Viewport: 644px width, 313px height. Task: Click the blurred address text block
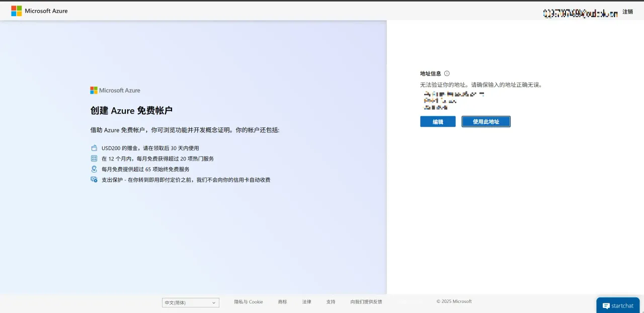pos(454,101)
